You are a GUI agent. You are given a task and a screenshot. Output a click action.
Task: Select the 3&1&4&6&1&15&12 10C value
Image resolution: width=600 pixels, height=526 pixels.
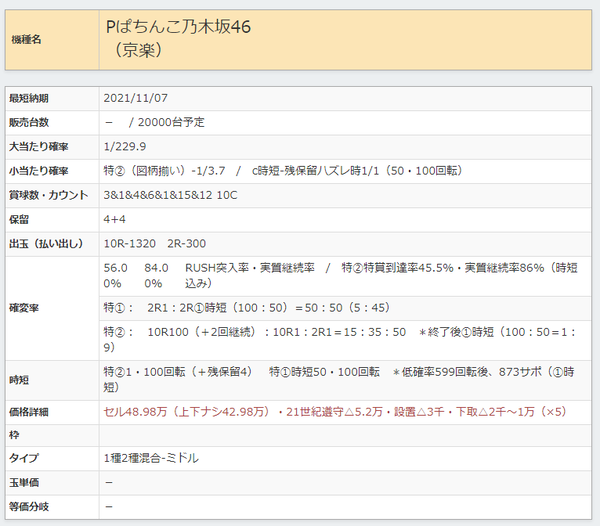tap(170, 195)
